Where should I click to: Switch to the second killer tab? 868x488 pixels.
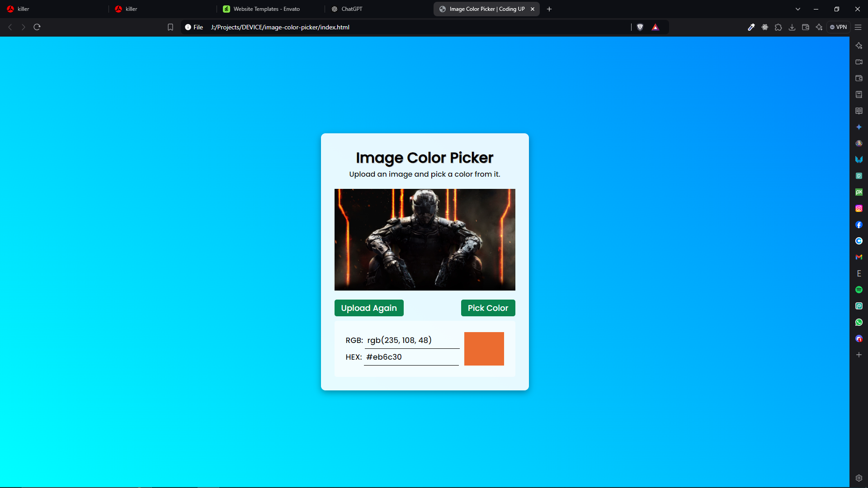click(163, 9)
